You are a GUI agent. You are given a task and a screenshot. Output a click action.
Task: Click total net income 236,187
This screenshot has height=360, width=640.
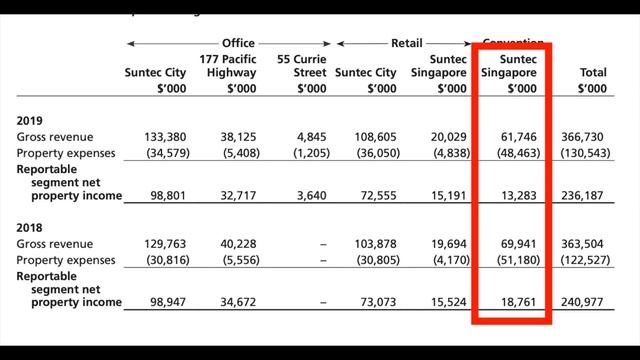click(582, 196)
